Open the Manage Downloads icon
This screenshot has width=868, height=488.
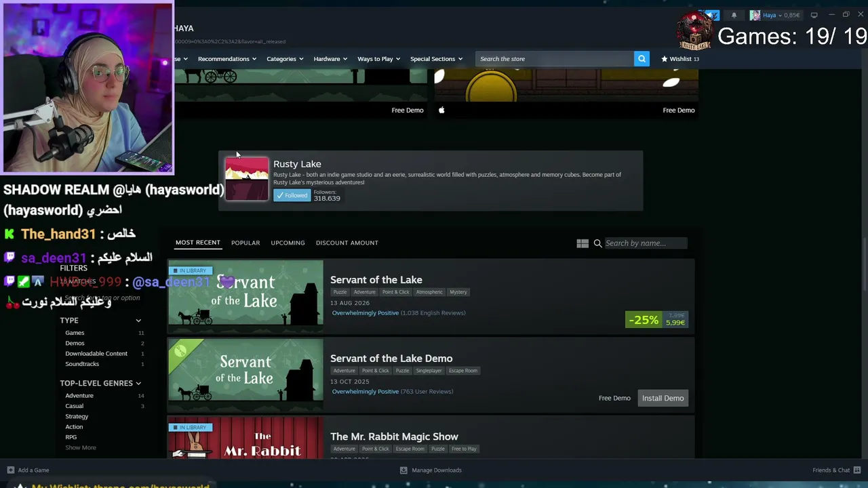tap(403, 470)
